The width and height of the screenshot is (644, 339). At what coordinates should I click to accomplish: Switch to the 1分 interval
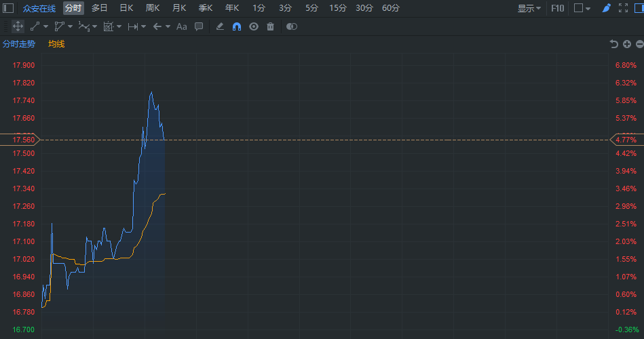click(259, 8)
